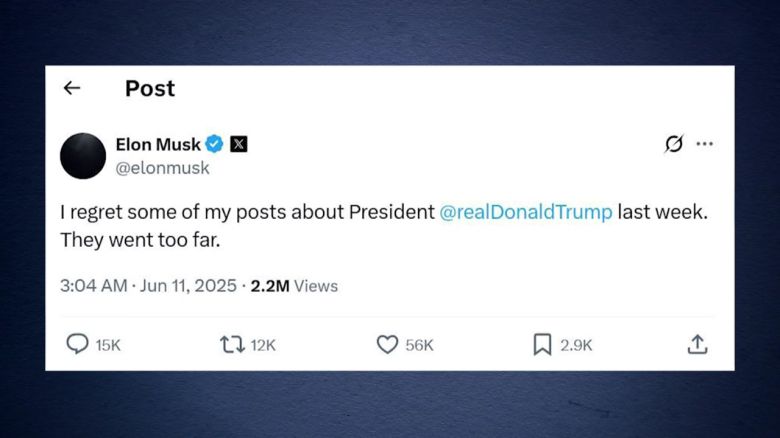Open the @elonmusk handle link
The width and height of the screenshot is (780, 438).
[x=163, y=168]
